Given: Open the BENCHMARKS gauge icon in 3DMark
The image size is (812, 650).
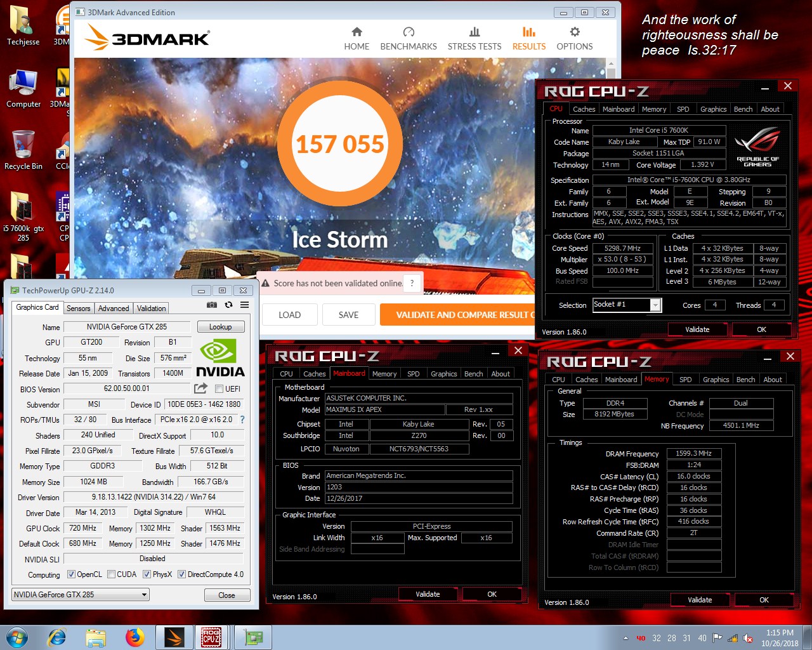Looking at the screenshot, I should click(x=409, y=32).
